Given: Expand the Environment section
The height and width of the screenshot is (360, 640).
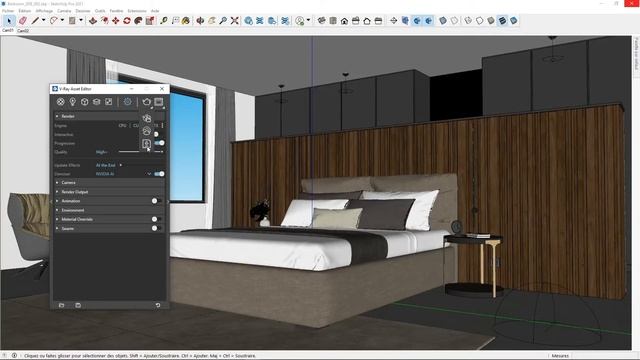Looking at the screenshot, I should [57, 210].
